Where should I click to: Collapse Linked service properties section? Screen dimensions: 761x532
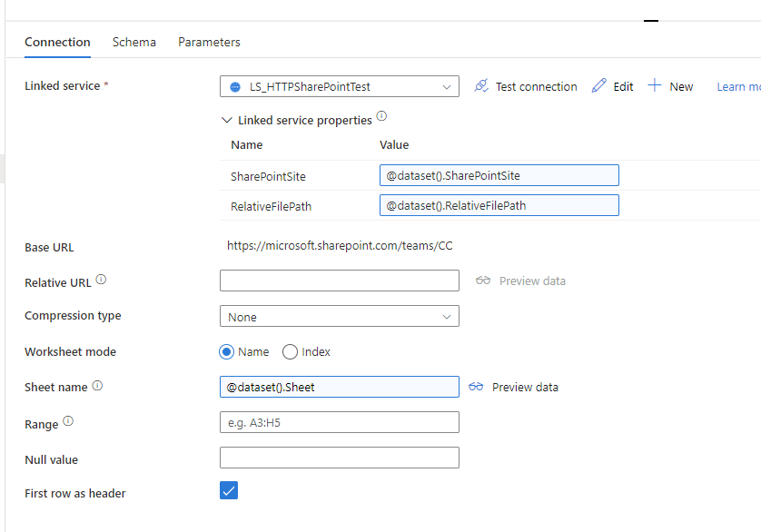(x=226, y=120)
